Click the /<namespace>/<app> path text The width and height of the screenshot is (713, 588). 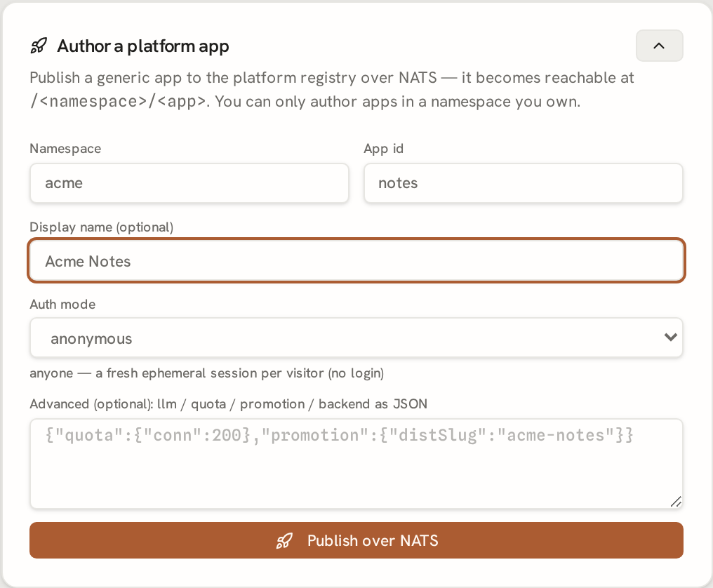119,102
